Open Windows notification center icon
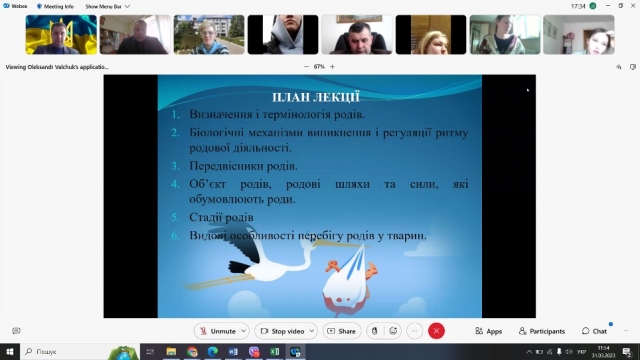 (627, 351)
